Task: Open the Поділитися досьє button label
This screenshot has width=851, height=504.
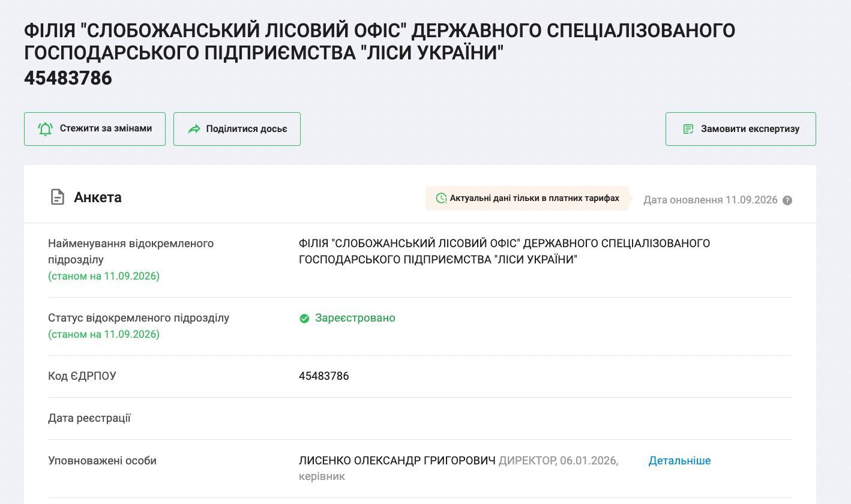Action: [x=247, y=129]
